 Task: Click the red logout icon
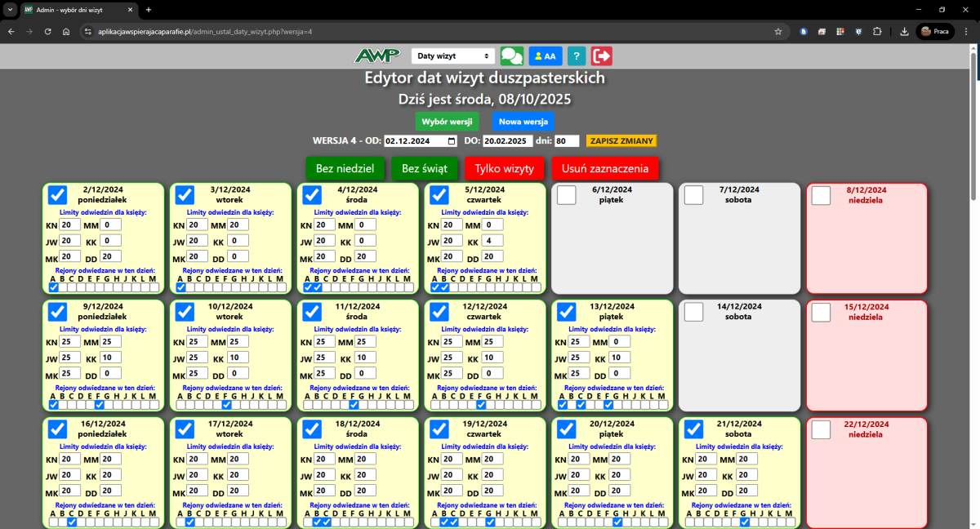[x=602, y=56]
